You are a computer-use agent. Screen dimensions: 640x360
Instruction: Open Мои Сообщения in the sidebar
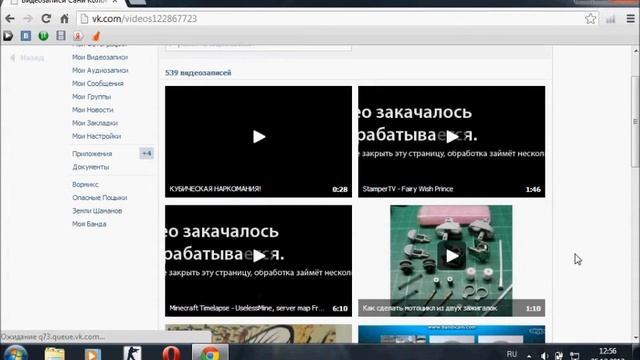point(98,83)
